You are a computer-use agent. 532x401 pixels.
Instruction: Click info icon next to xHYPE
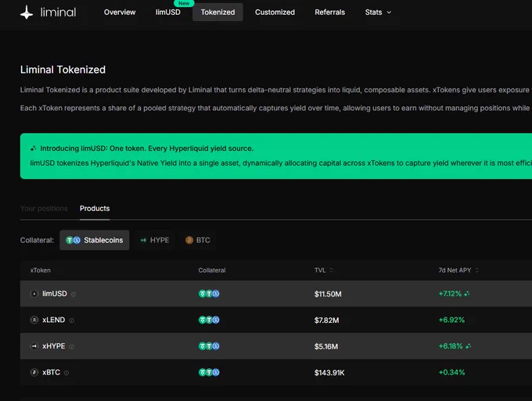[x=71, y=347]
